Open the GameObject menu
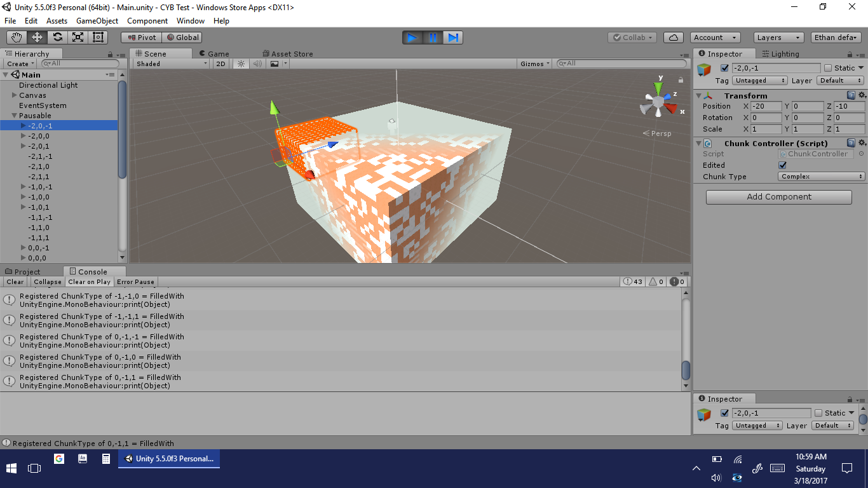The height and width of the screenshot is (488, 868). coord(97,21)
